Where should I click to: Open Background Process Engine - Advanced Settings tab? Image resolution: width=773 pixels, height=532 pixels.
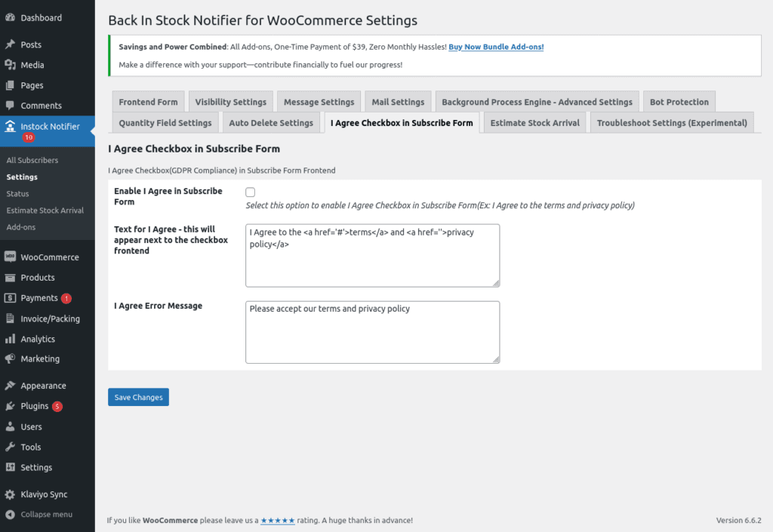pyautogui.click(x=537, y=102)
